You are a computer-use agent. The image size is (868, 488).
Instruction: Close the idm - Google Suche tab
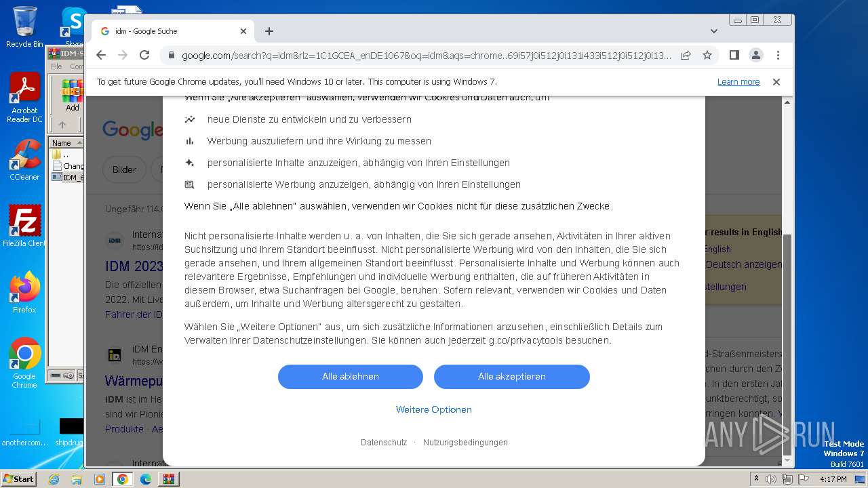(243, 31)
